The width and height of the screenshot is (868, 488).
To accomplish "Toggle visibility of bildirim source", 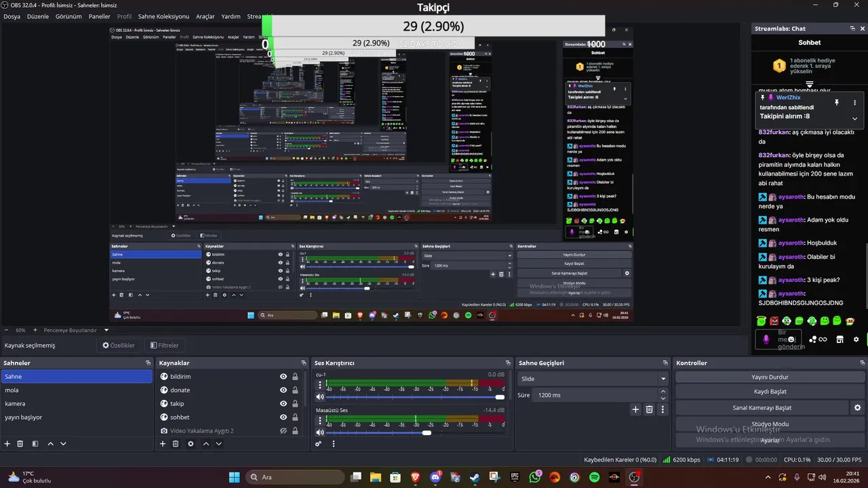I will (283, 377).
